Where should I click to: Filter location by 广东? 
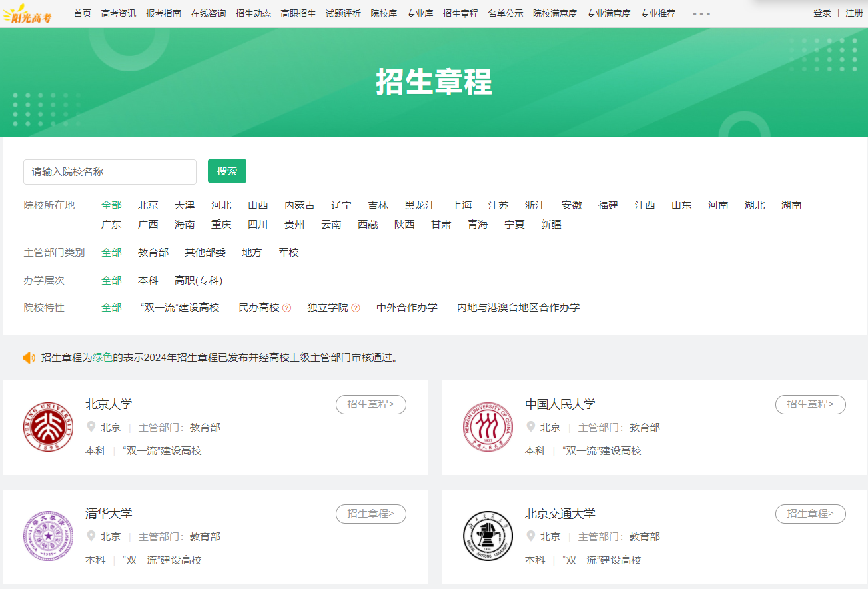[111, 225]
